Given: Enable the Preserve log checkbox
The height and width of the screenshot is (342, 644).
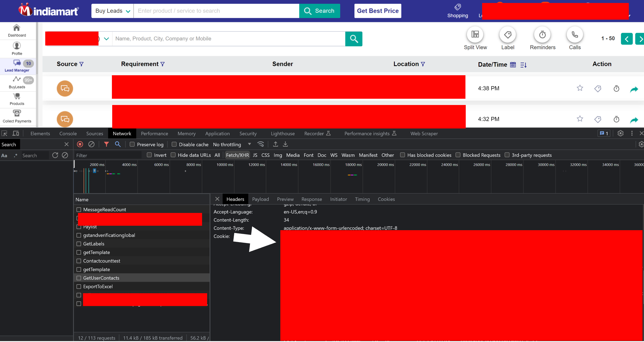Looking at the screenshot, I should click(132, 144).
